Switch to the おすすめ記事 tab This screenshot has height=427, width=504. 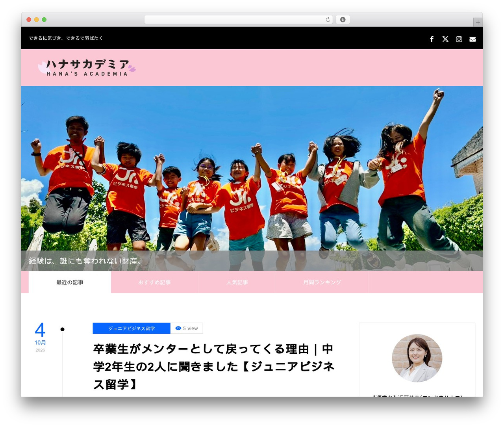pos(154,282)
